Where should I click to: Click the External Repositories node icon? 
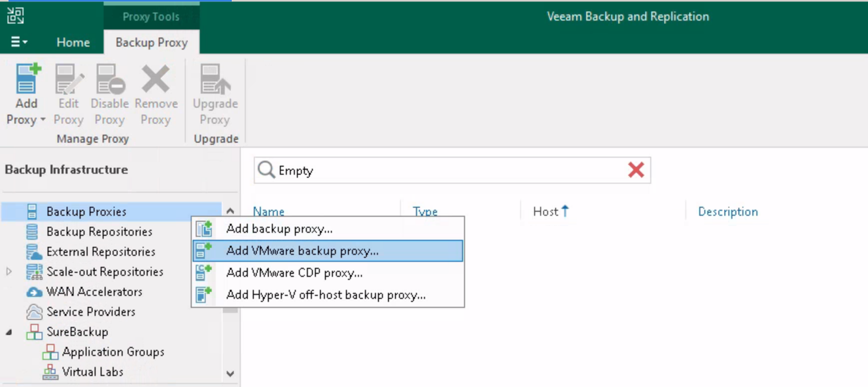point(34,252)
